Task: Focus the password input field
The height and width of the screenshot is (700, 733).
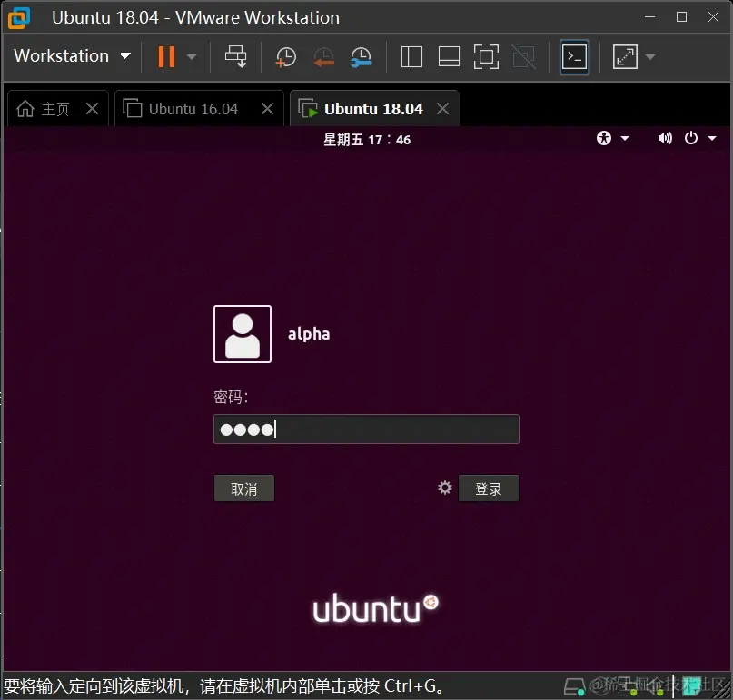Action: pos(366,429)
